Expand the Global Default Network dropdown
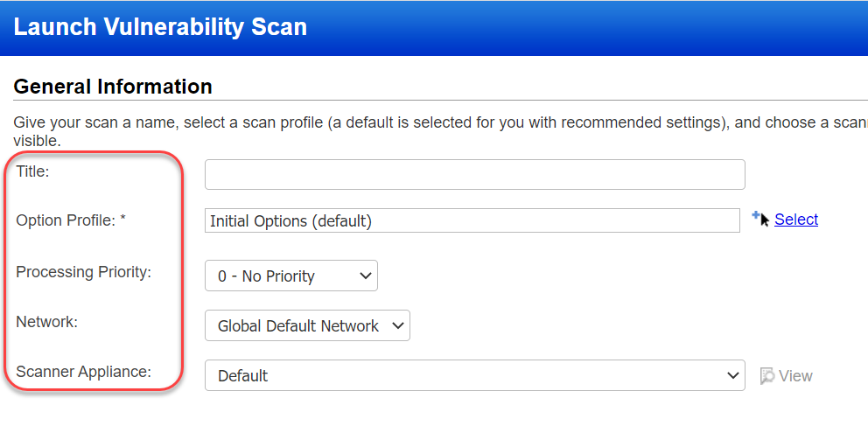Viewport: 868px width, 426px height. (x=307, y=326)
